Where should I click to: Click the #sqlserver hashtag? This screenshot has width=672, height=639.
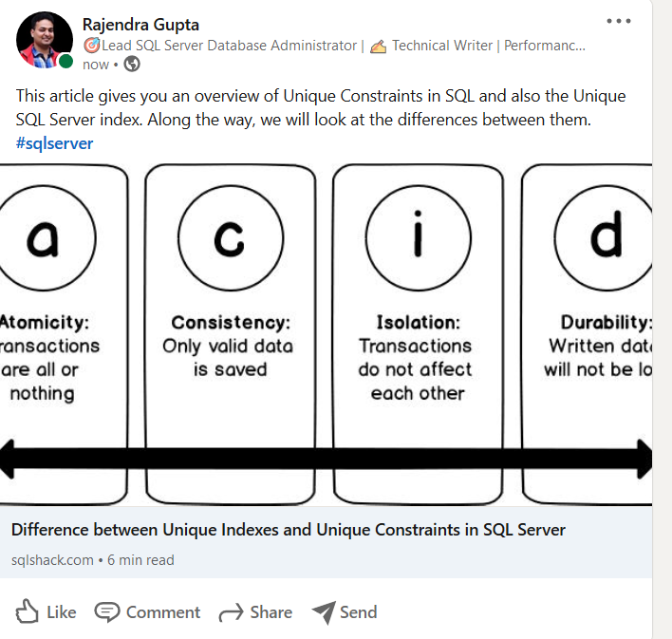(x=54, y=143)
